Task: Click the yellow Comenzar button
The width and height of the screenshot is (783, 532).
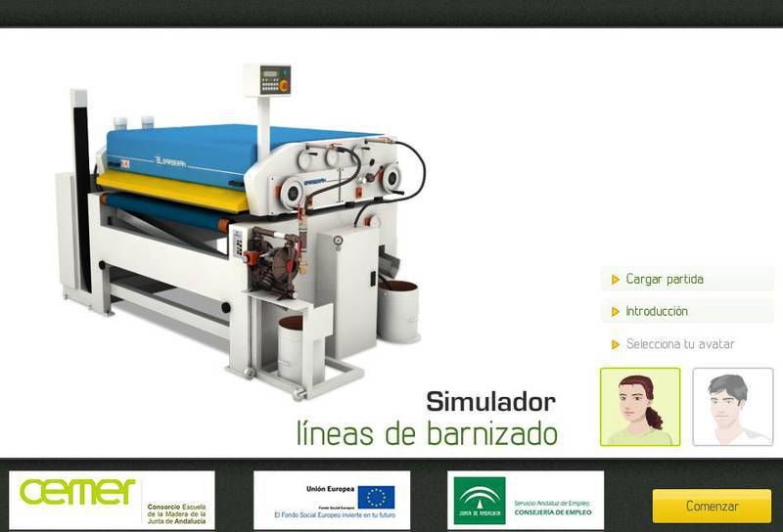Action: coord(712,506)
